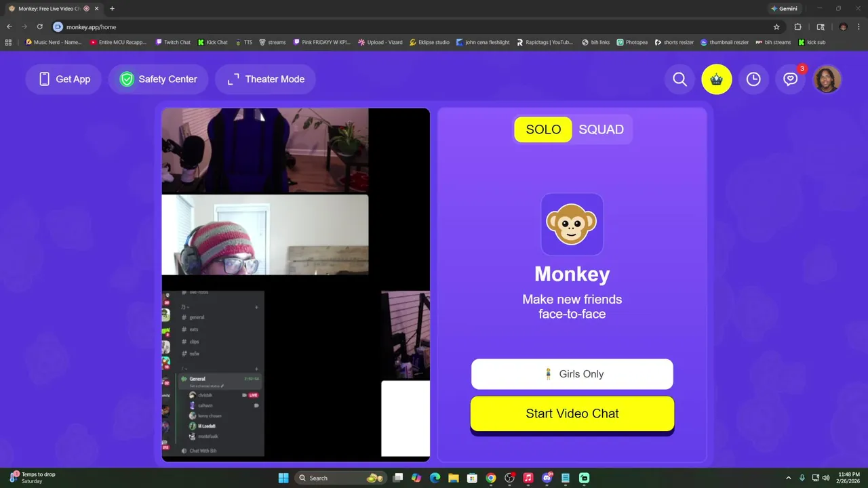Open the Entire MCU Recapp bookmark
868x488 pixels.
[119, 42]
